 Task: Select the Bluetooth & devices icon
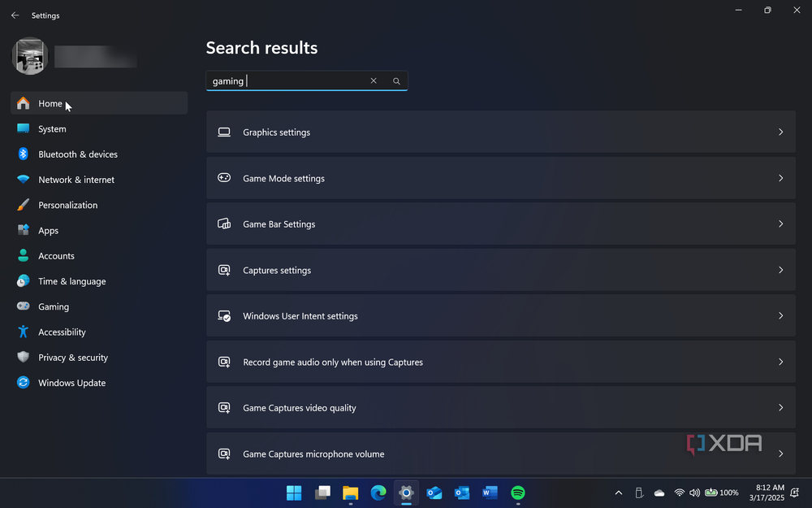pos(24,154)
